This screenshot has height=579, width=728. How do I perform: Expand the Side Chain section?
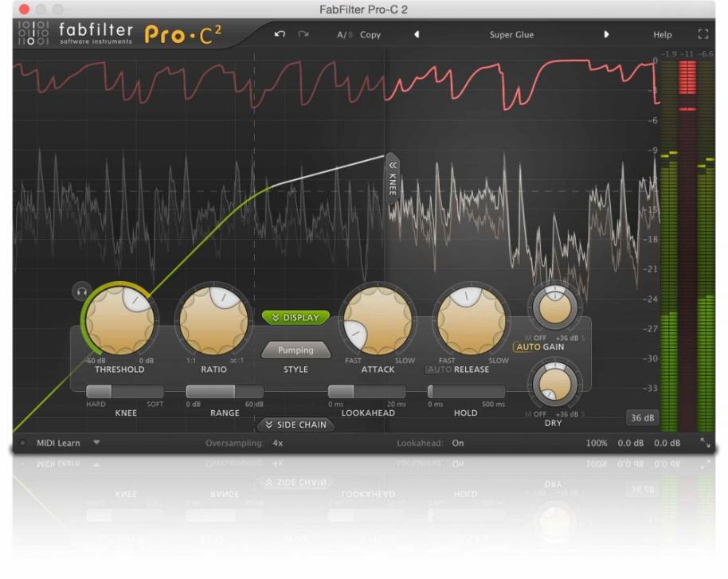[296, 424]
